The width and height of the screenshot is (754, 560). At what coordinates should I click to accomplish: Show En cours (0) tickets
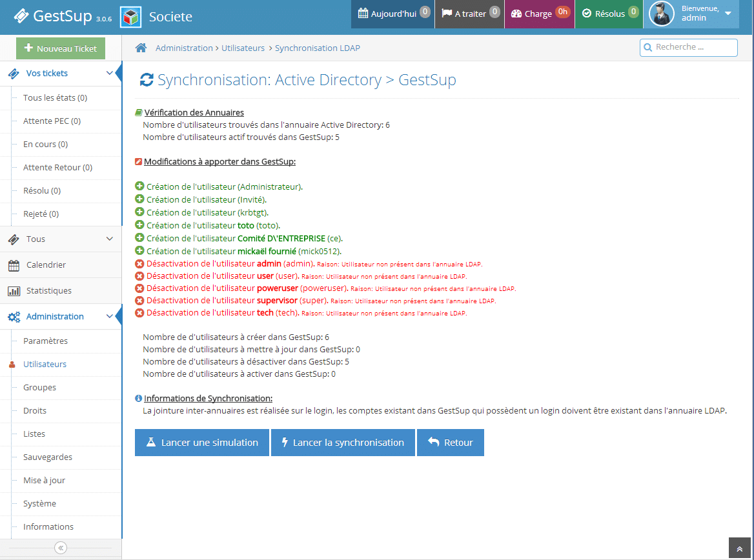tap(46, 145)
